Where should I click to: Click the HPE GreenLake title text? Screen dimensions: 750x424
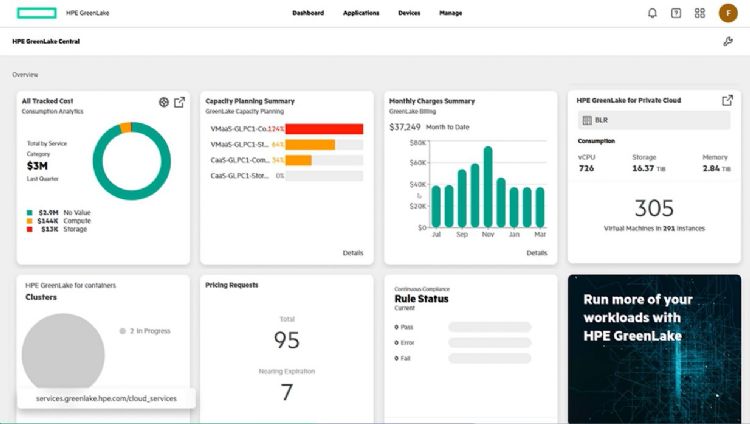(x=88, y=13)
